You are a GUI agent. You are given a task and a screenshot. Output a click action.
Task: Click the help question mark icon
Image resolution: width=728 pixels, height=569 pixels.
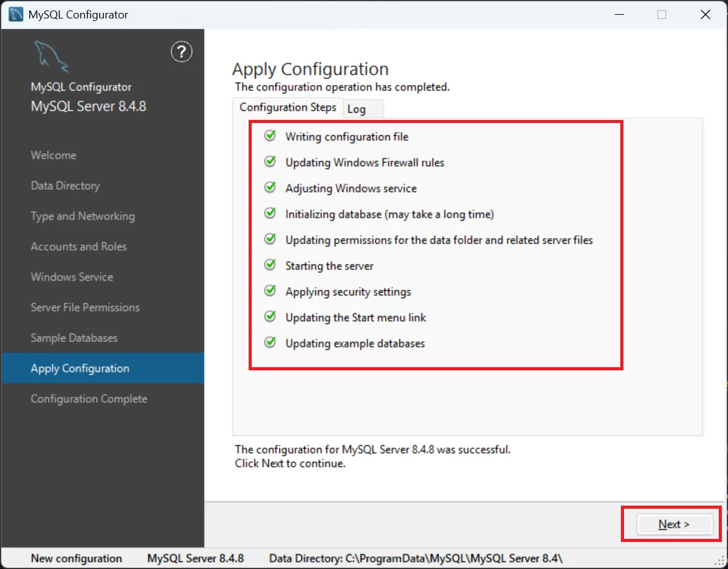click(x=181, y=52)
